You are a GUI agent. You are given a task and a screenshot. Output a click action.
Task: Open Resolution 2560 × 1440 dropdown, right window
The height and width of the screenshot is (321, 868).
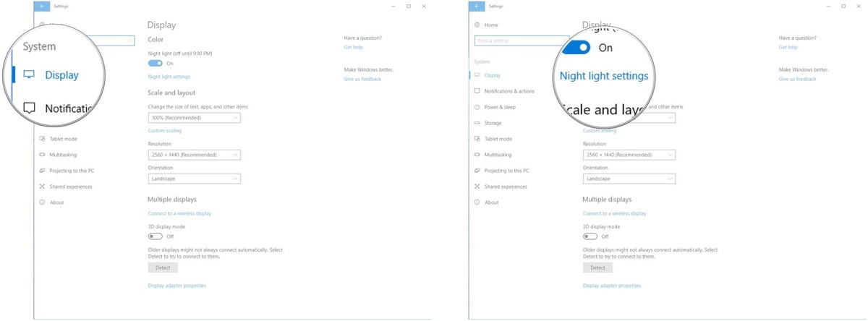point(629,155)
